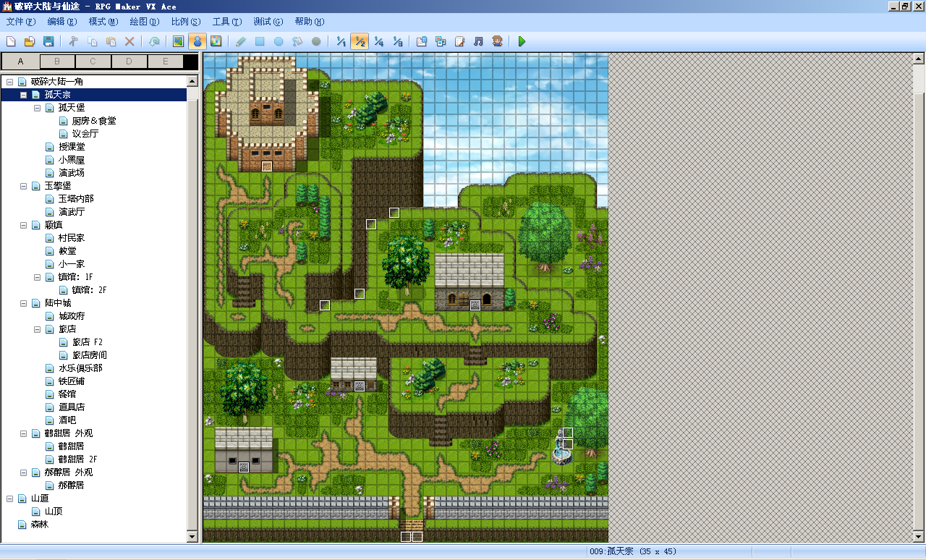Open the 文件(F) menu
926x560 pixels.
click(20, 22)
